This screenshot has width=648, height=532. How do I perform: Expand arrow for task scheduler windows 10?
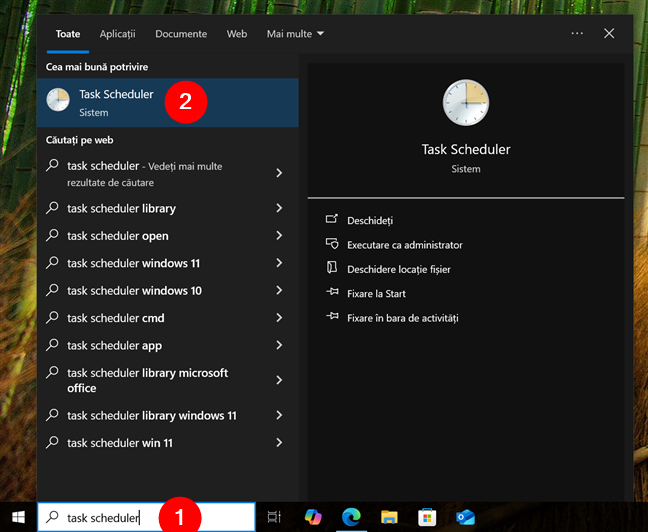tap(279, 290)
